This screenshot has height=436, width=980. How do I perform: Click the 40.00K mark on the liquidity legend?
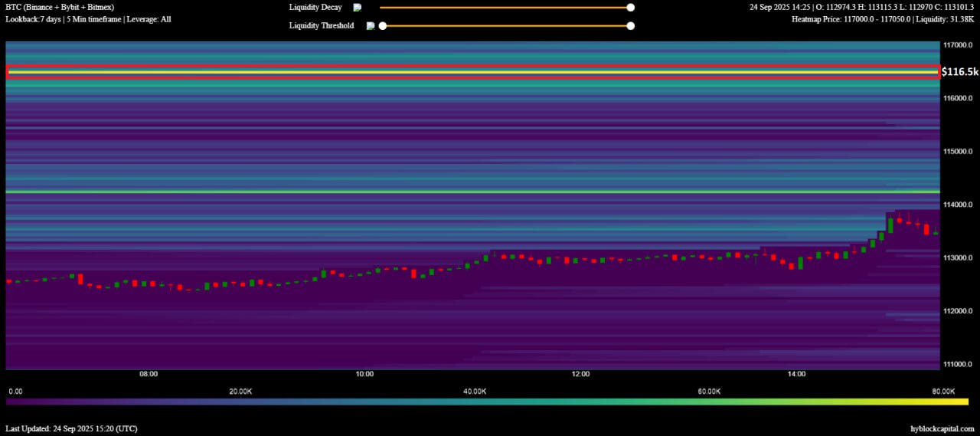475,392
